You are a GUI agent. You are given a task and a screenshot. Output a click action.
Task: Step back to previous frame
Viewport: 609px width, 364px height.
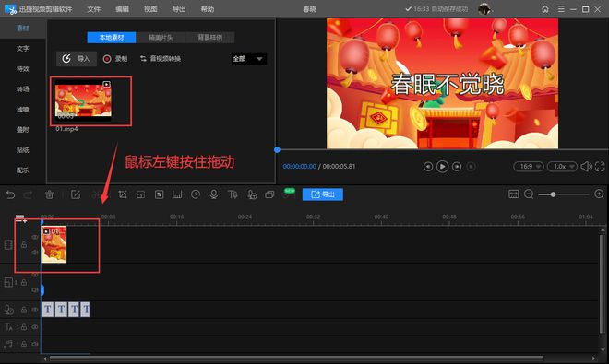pyautogui.click(x=428, y=167)
